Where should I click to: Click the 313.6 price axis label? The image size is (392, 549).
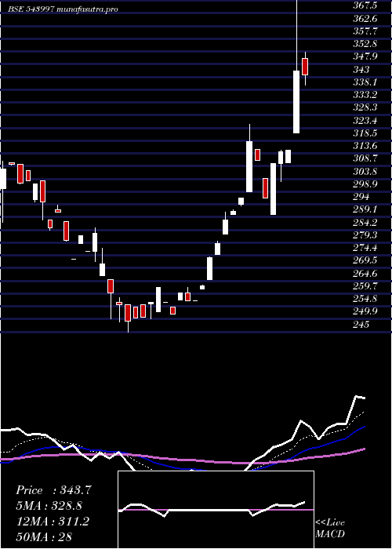(365, 146)
